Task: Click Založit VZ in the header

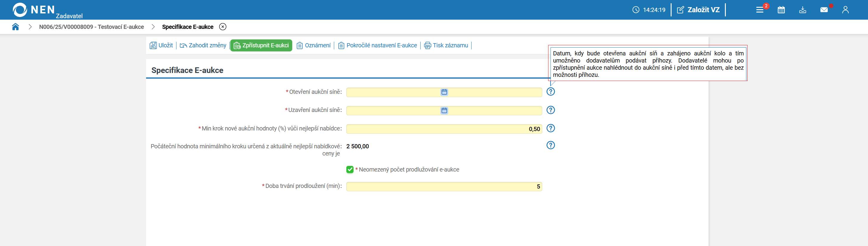Action: click(x=698, y=10)
